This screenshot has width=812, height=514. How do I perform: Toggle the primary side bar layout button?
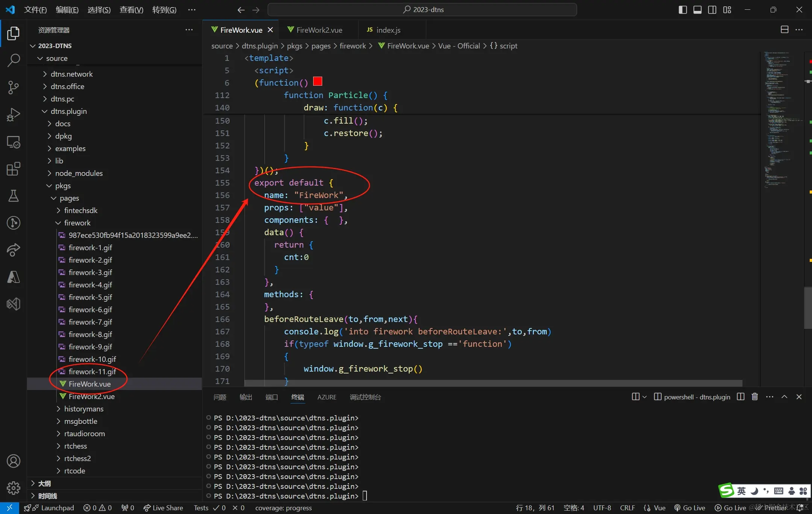coord(683,10)
